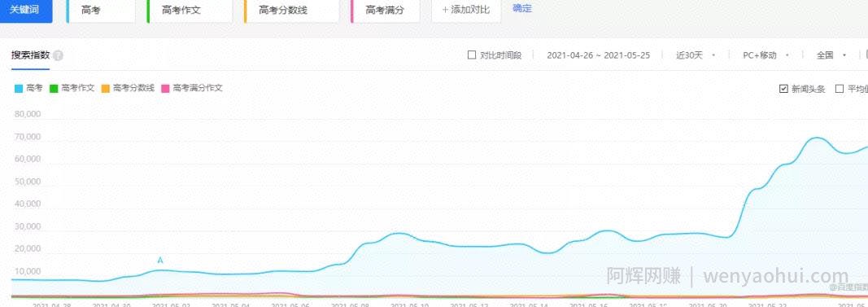Image resolution: width=868 pixels, height=307 pixels.
Task: Click the help icon beside 搜索指数
Action: [x=58, y=56]
